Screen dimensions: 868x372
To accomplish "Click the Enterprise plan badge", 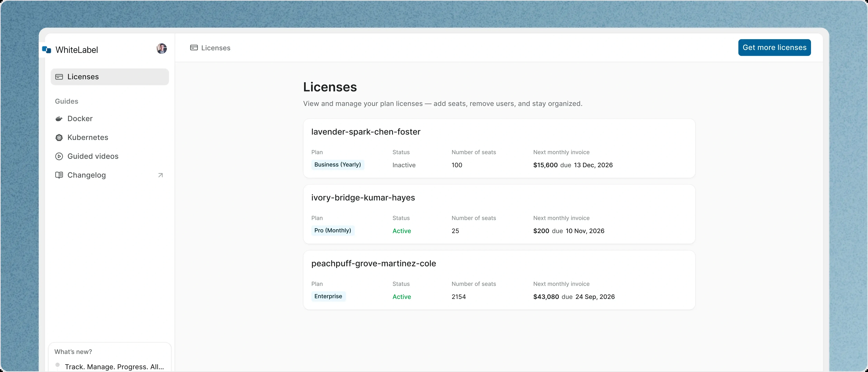I will coord(328,296).
